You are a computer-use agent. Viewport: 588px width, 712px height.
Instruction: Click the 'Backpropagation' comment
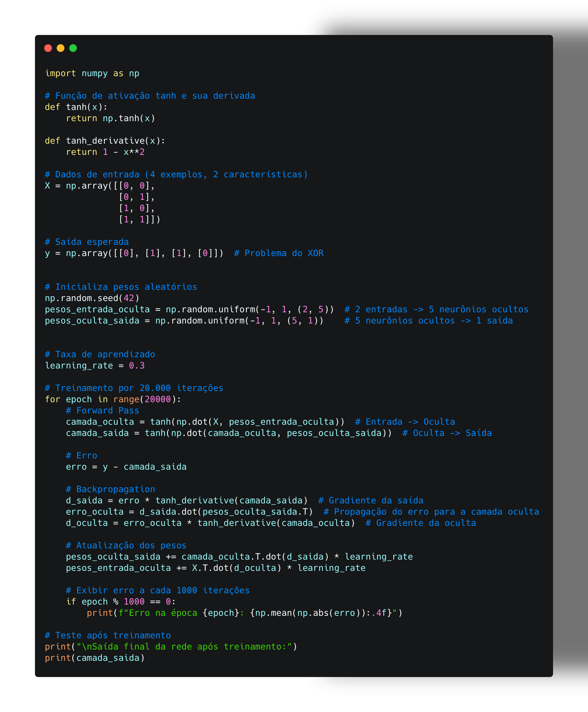point(110,489)
